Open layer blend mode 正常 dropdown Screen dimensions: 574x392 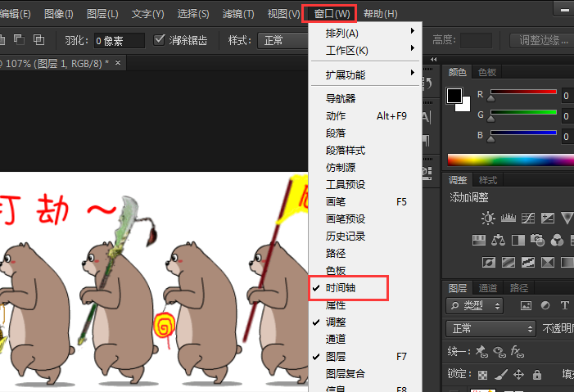point(490,328)
